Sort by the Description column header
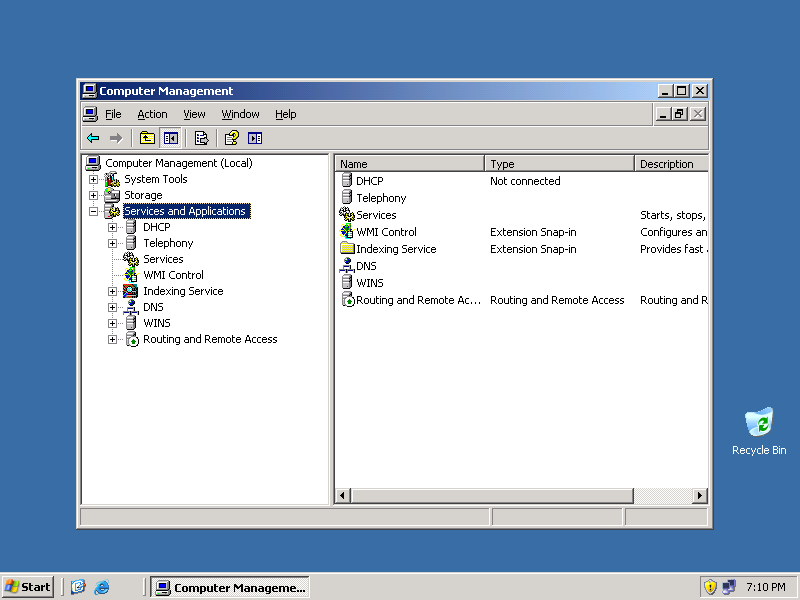800x600 pixels. 671,164
